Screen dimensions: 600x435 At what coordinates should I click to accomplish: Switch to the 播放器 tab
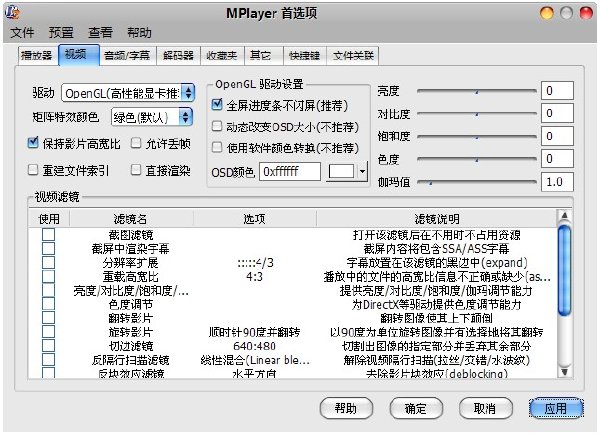coord(37,56)
